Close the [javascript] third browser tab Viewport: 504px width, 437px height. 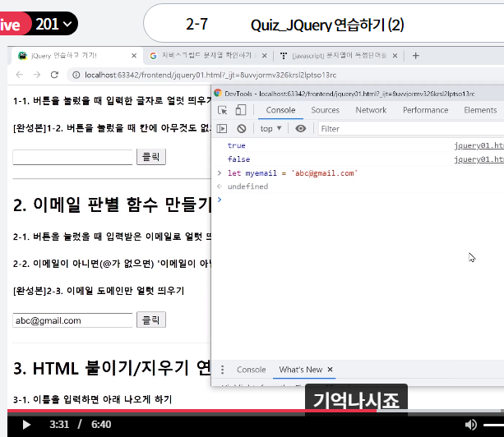pos(395,56)
